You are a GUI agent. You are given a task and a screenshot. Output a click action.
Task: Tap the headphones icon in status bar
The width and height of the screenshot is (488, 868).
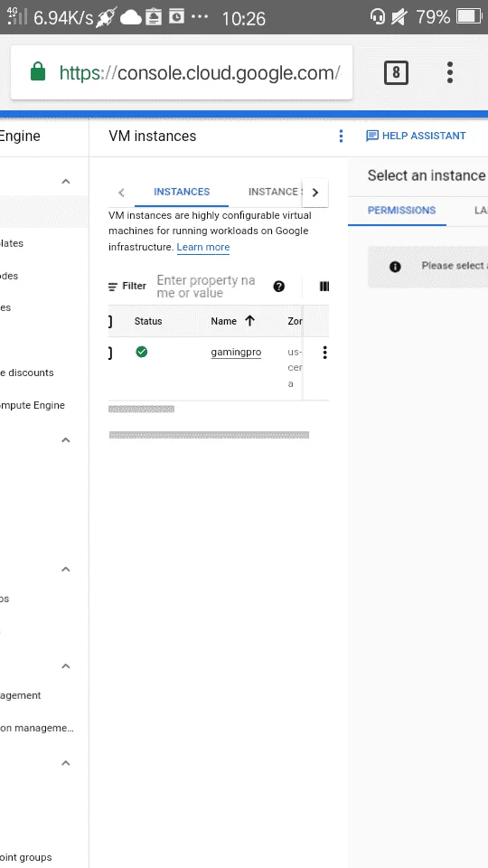(378, 16)
